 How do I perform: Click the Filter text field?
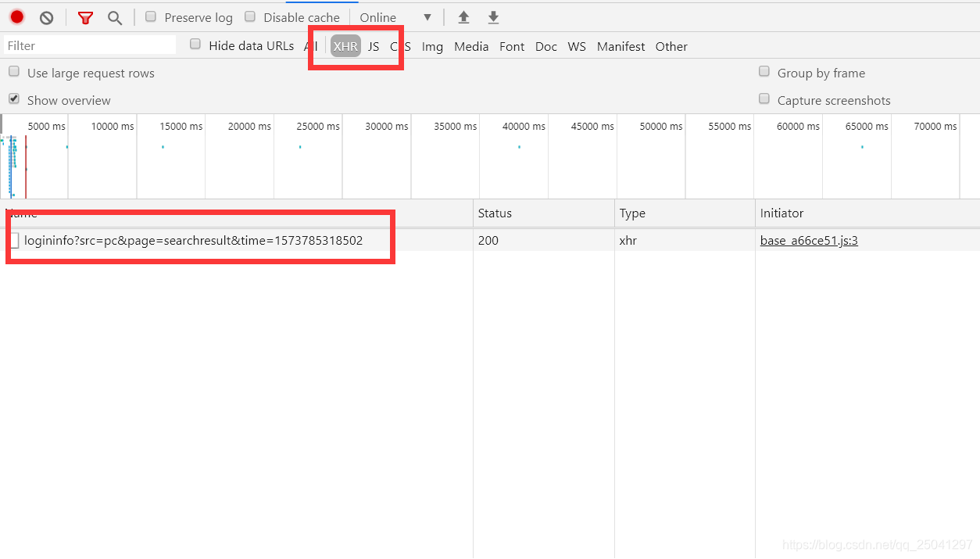[x=90, y=45]
